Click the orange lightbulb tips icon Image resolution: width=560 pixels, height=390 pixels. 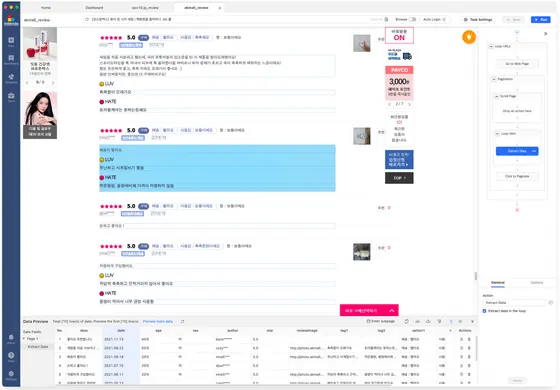point(469,37)
